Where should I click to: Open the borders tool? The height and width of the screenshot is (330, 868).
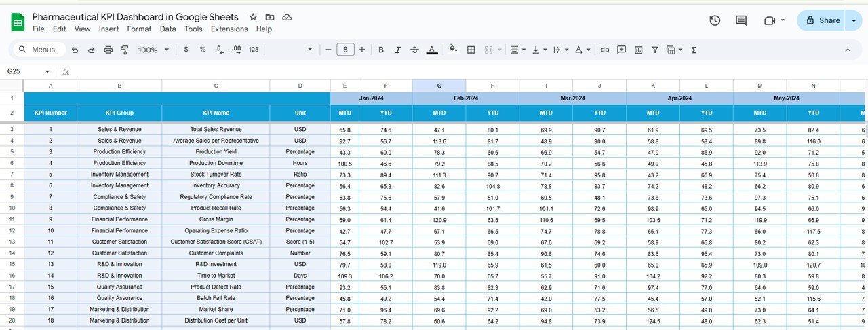[x=471, y=50]
